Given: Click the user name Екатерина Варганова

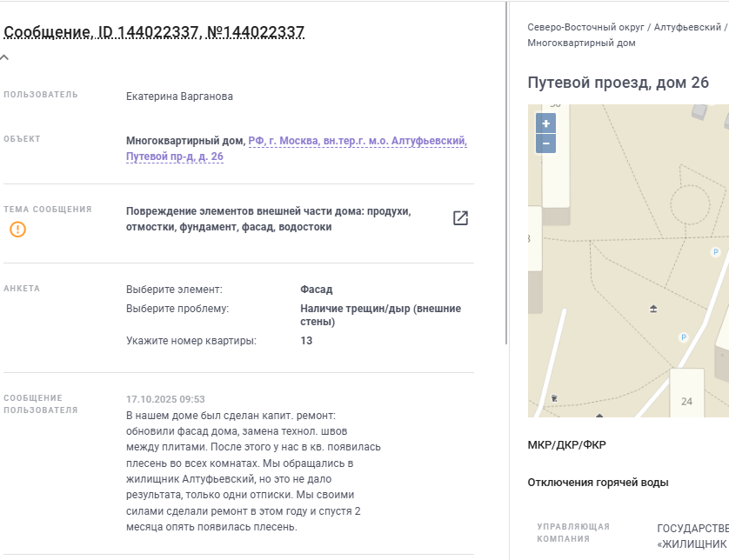Looking at the screenshot, I should (x=179, y=97).
